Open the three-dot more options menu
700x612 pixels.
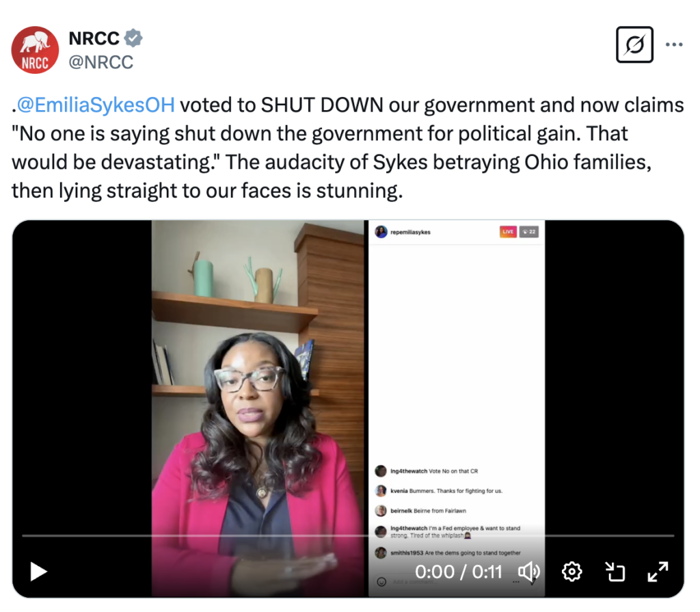pos(673,44)
